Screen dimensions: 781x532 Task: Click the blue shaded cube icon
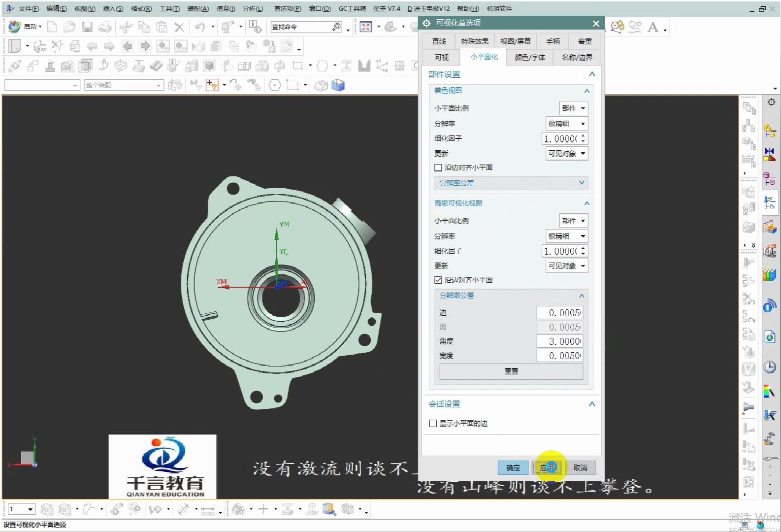338,86
